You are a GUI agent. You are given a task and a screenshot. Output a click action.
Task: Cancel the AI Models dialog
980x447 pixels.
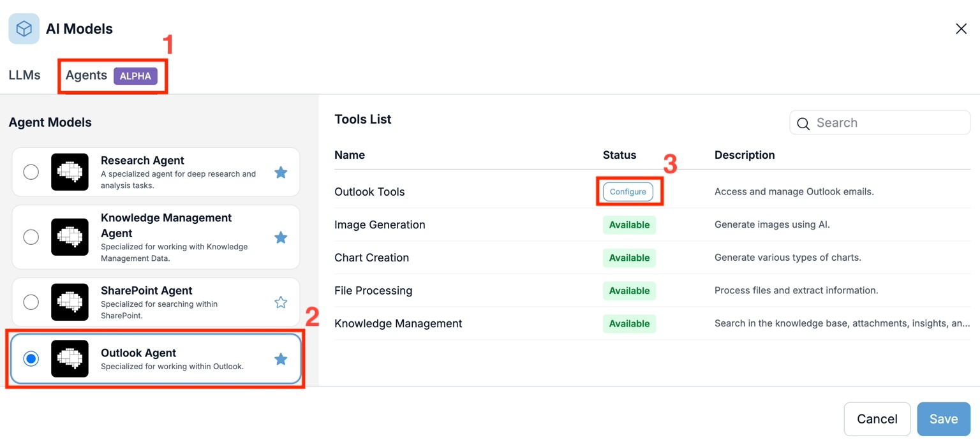877,419
